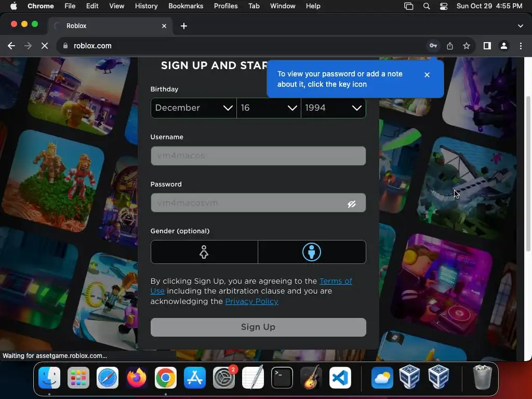Viewport: 532px width, 399px height.
Task: Open Spotlight search icon
Action: point(427,6)
